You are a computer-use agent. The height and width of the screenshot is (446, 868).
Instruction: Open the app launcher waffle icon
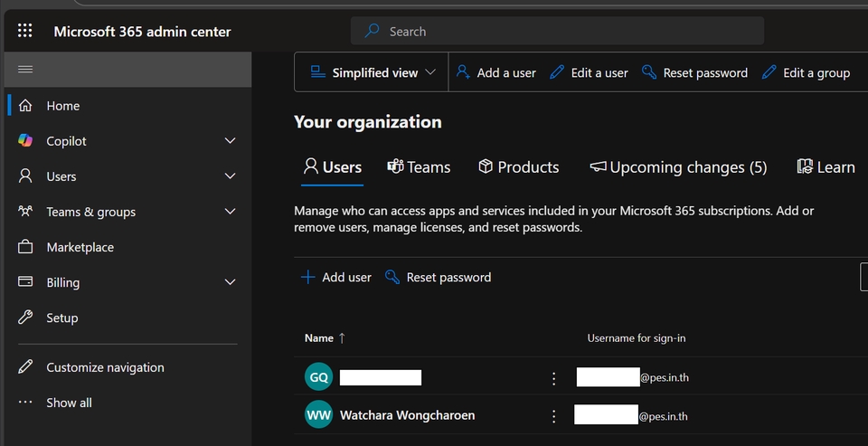tap(25, 31)
